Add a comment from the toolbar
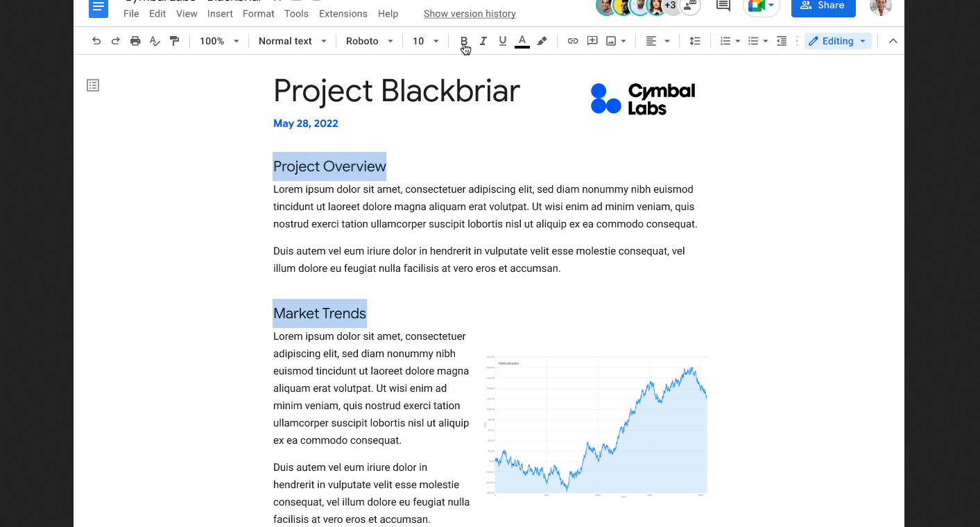The image size is (980, 527). [x=592, y=41]
